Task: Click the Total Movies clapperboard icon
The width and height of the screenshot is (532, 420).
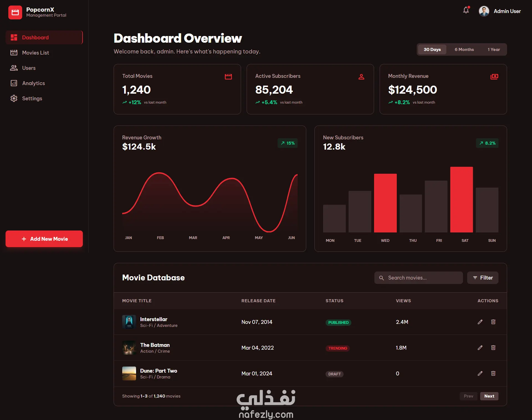Action: point(228,76)
